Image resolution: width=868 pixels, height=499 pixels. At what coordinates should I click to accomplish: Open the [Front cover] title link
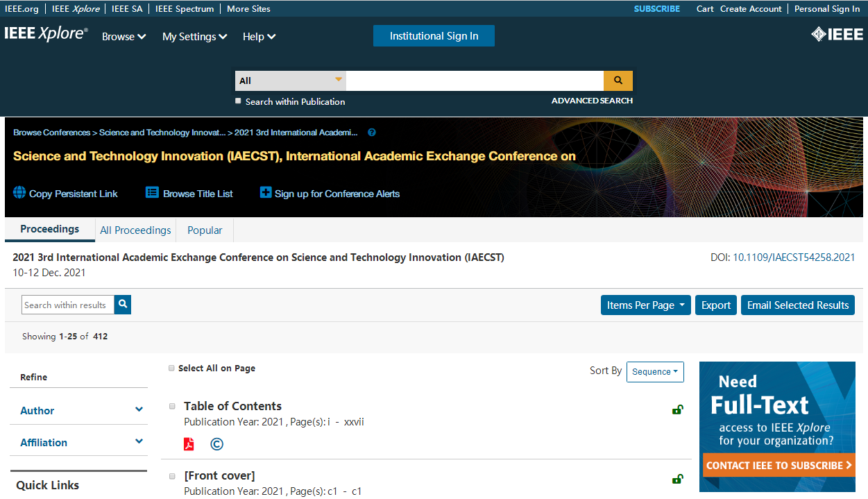click(219, 475)
